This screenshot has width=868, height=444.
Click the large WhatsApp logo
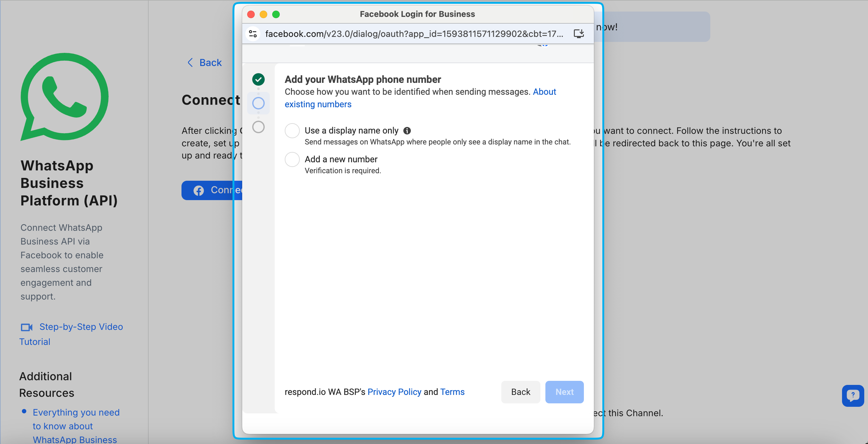[x=64, y=97]
